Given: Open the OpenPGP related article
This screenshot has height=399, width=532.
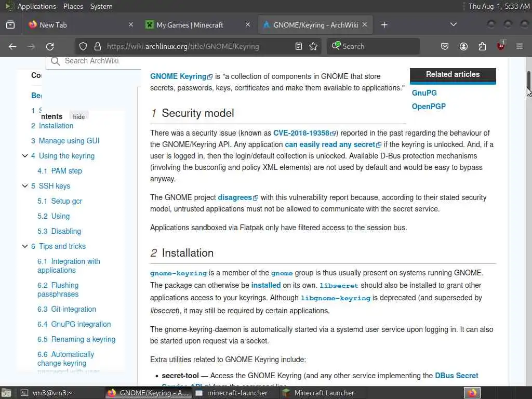Looking at the screenshot, I should (x=429, y=107).
